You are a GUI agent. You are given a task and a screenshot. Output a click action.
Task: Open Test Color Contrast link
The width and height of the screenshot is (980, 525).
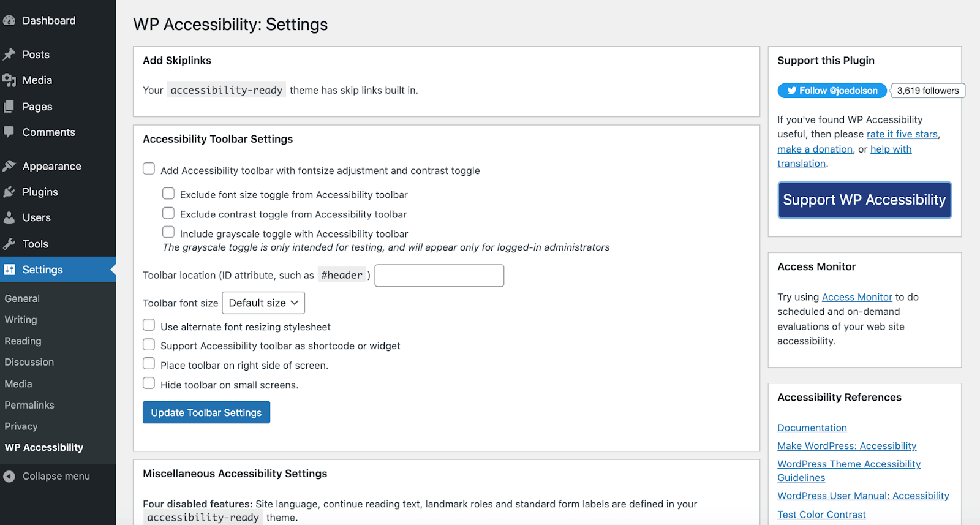(821, 515)
